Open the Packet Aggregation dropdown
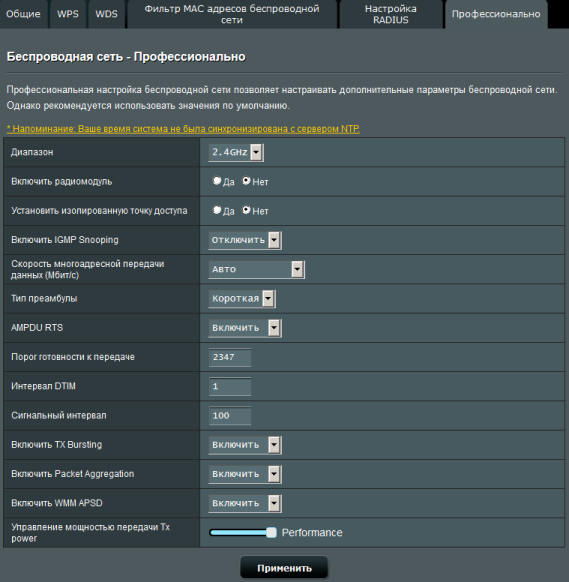Viewport: 569px width, 582px height. pos(245,474)
